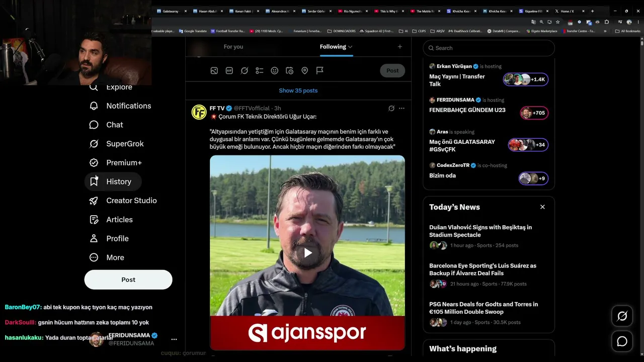Attach media using the image icon in composer
Screen dimensions: 644x362
(x=214, y=71)
